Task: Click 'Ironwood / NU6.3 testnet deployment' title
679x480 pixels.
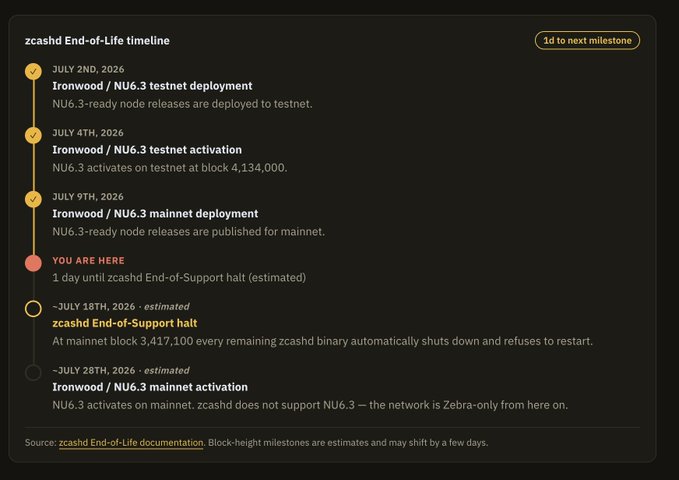Action: [x=152, y=86]
